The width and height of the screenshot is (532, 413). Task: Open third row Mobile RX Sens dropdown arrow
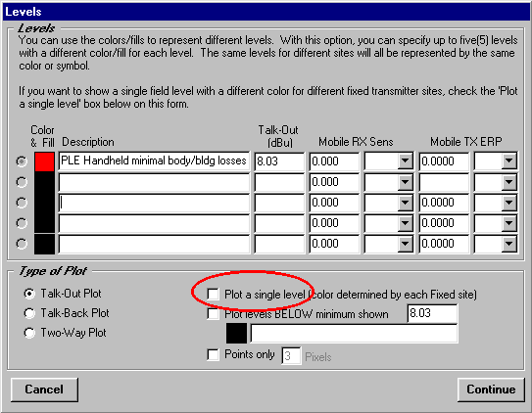406,203
